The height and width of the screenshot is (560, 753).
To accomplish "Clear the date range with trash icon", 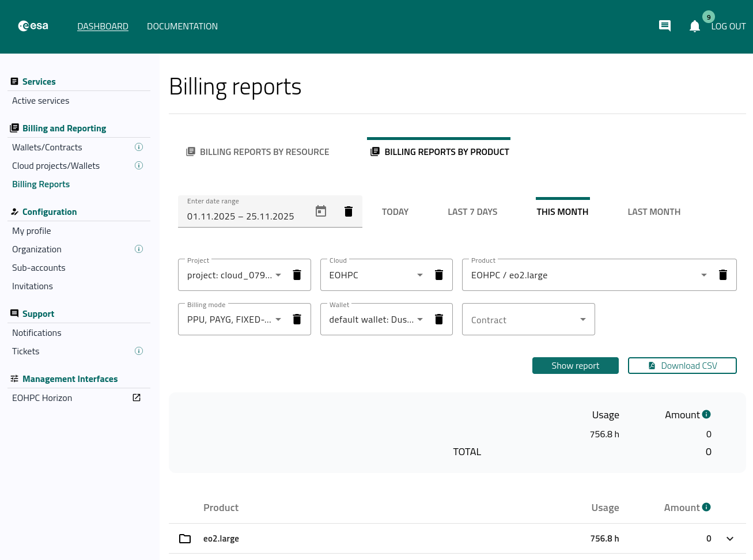I will point(349,211).
